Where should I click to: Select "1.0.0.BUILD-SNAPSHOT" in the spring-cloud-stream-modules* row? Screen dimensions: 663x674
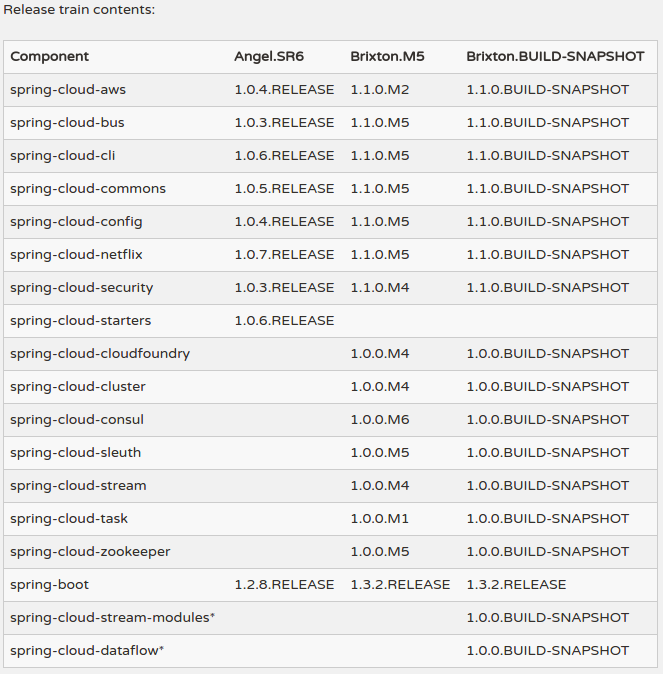pyautogui.click(x=548, y=618)
